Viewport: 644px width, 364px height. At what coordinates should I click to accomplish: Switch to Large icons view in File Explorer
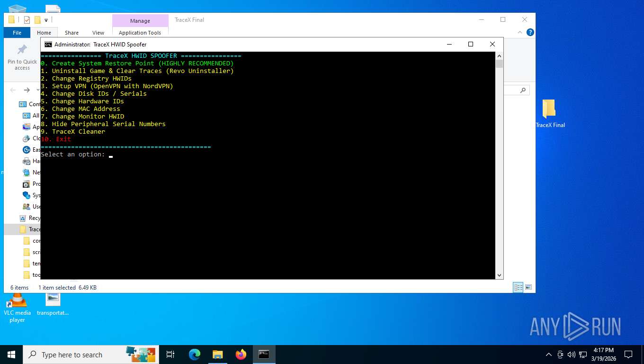click(528, 287)
